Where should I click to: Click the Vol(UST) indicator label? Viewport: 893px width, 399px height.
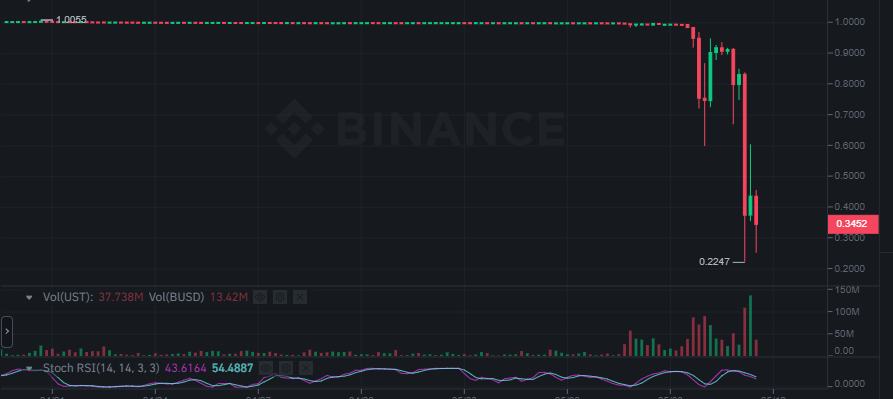[x=68, y=297]
